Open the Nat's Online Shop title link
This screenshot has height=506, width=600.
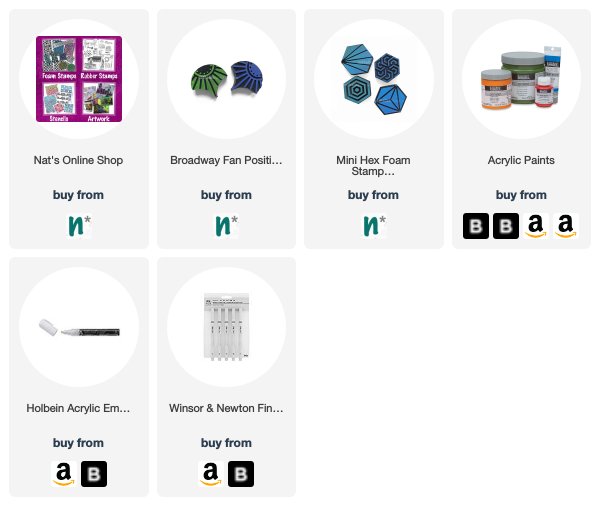pyautogui.click(x=78, y=160)
